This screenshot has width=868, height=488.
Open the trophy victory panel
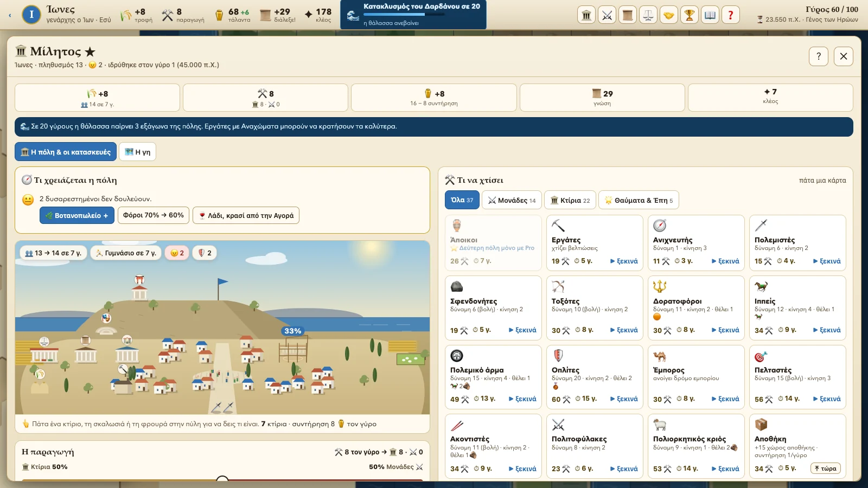pyautogui.click(x=690, y=15)
